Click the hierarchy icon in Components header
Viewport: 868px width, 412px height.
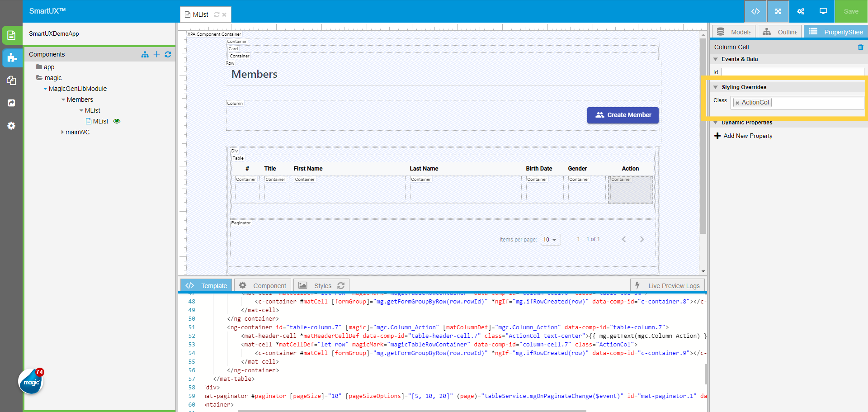tap(145, 54)
